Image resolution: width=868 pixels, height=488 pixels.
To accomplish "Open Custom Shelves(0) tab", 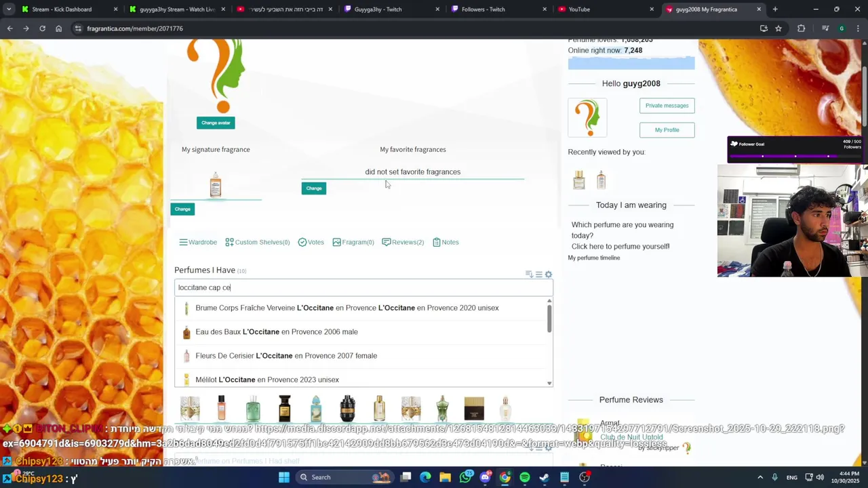I will [257, 242].
